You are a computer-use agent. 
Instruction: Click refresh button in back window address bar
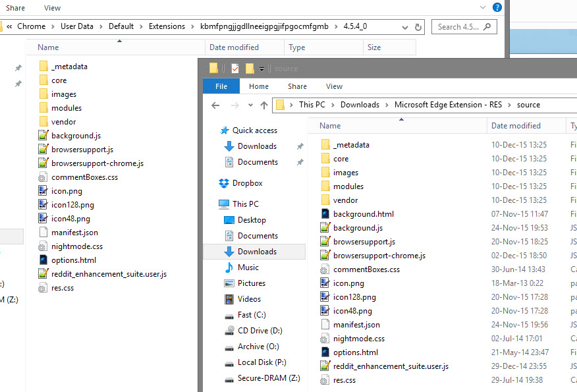418,27
